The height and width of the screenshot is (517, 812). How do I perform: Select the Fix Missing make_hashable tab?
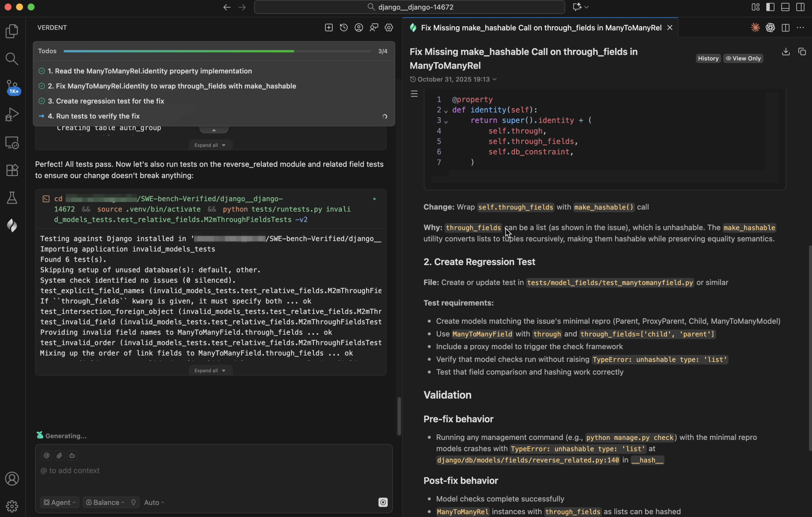[541, 28]
